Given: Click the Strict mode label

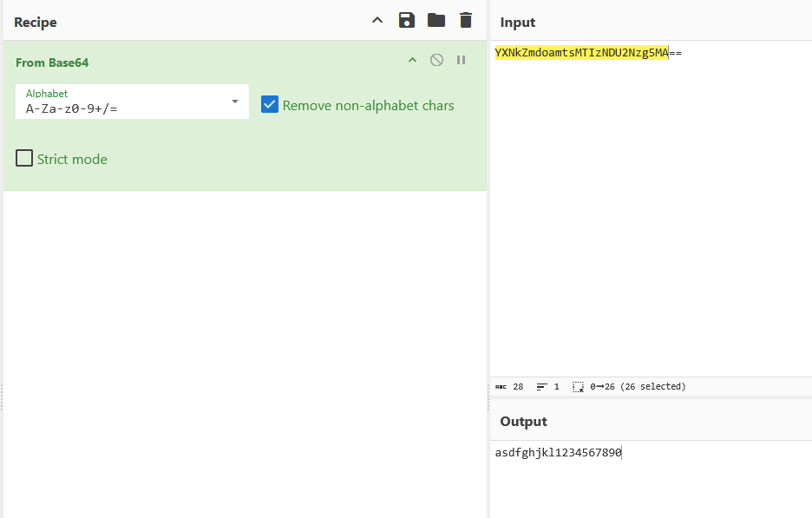Looking at the screenshot, I should (x=72, y=159).
